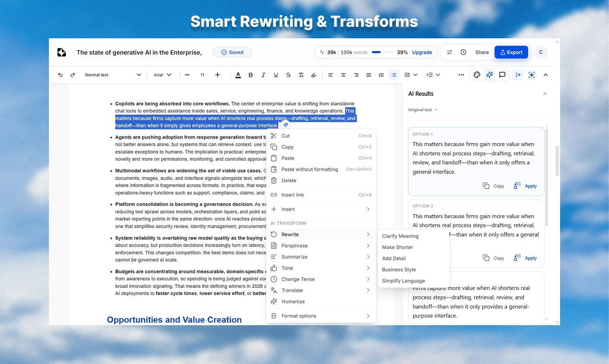Open the theme palette icon

pos(477,75)
